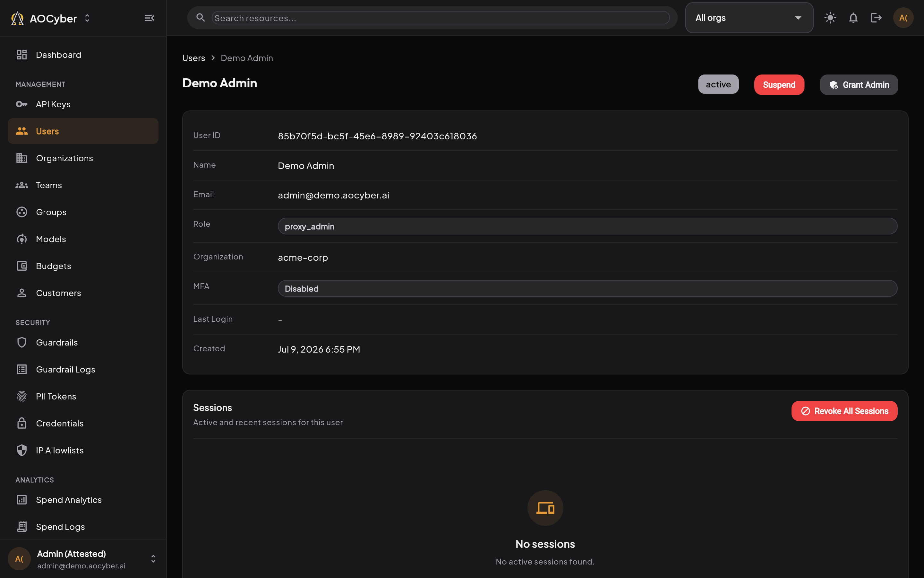924x578 pixels.
Task: Click the Grant Admin button
Action: click(859, 84)
